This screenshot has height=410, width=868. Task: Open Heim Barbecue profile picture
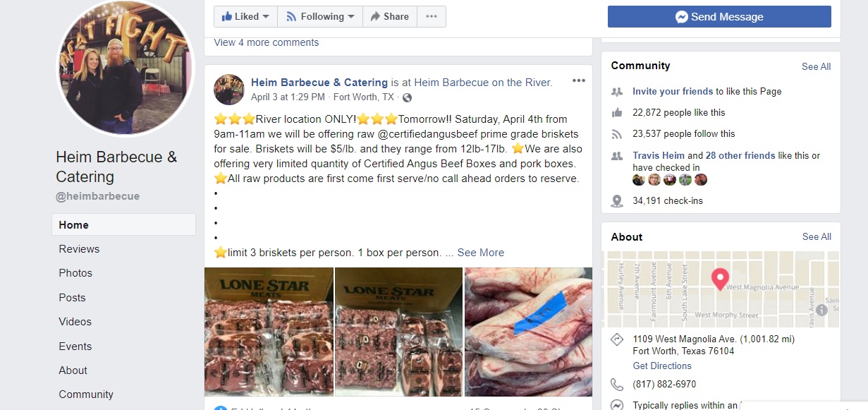(125, 68)
